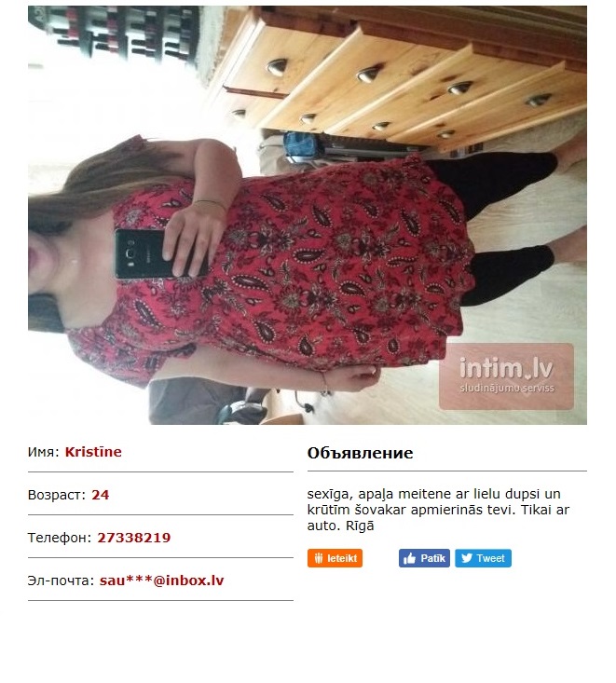Share the ad via the Ieteikt button
The height and width of the screenshot is (683, 616).
point(335,558)
